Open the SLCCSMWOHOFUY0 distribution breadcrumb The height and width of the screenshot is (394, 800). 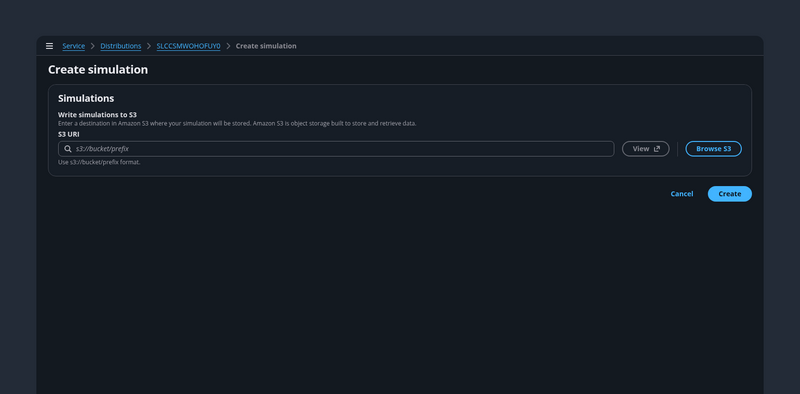click(188, 46)
